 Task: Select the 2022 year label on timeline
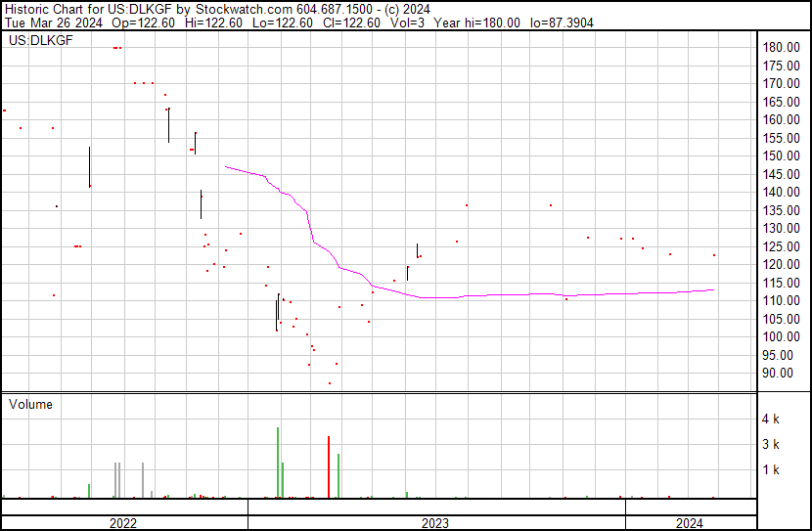coord(123,523)
